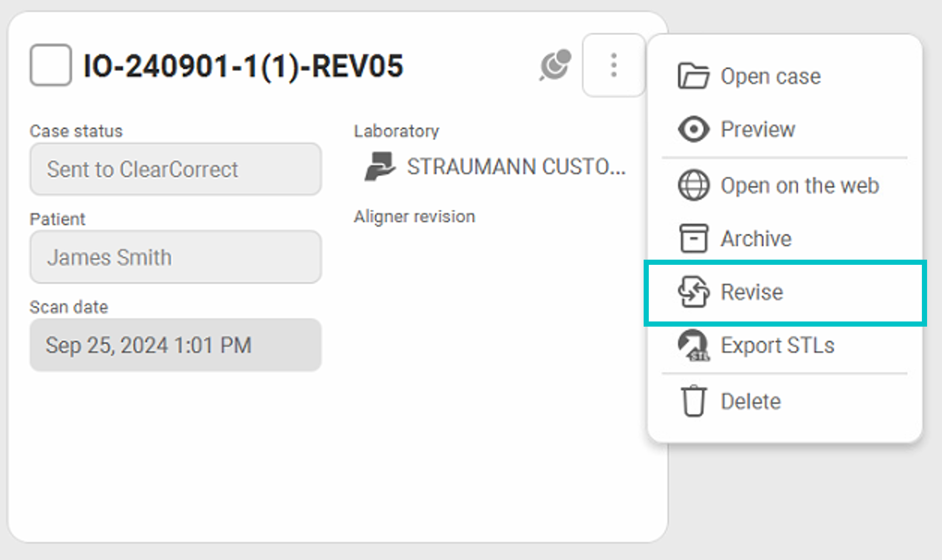This screenshot has height=560, width=942.
Task: Click the Delete trash icon
Action: point(693,401)
